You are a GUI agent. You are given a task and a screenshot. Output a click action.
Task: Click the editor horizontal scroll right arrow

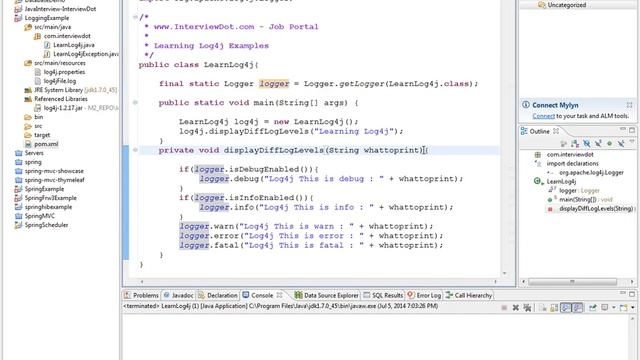496,282
